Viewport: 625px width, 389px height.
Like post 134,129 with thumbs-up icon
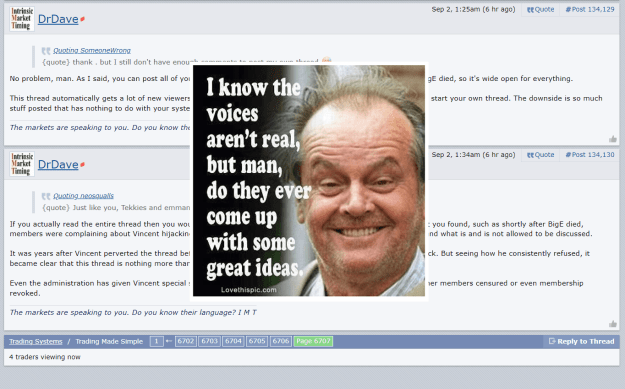click(613, 139)
